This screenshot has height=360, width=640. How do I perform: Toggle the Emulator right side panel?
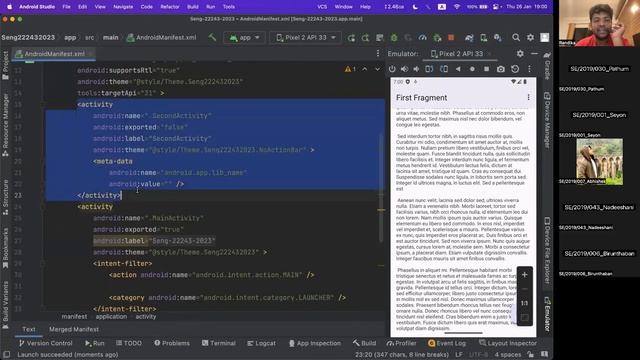pyautogui.click(x=547, y=314)
